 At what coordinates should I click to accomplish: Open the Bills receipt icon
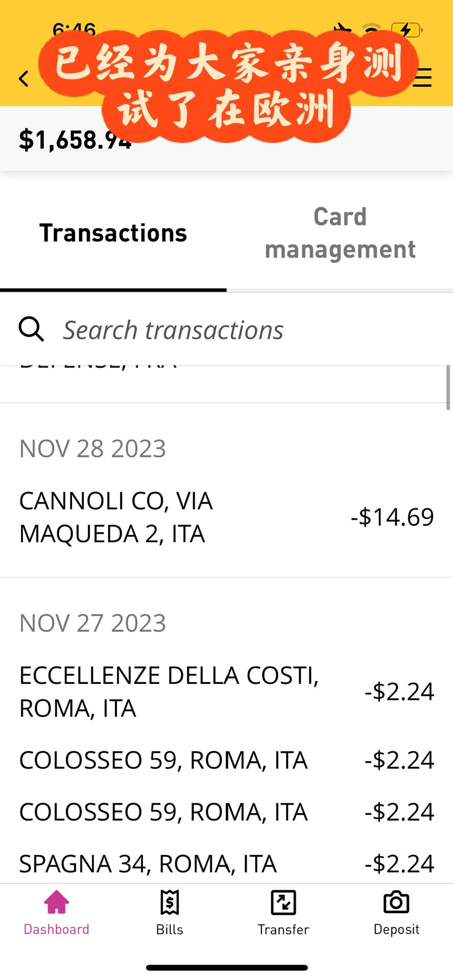tap(170, 902)
